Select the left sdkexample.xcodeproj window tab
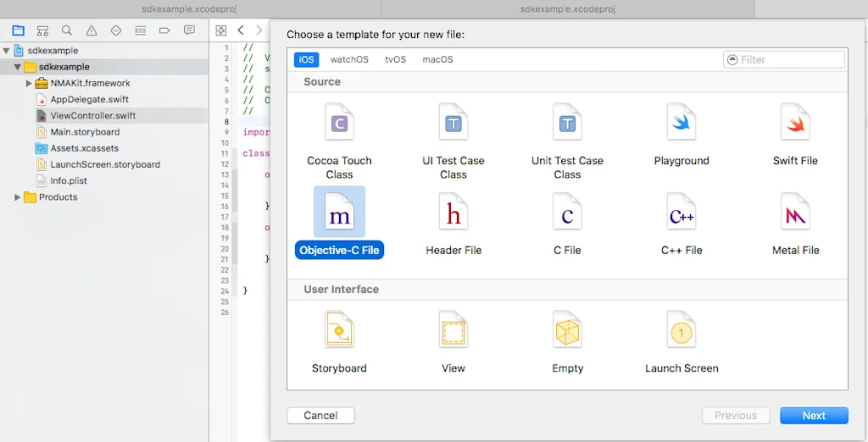Screen dimensions: 868x442 coord(189,9)
